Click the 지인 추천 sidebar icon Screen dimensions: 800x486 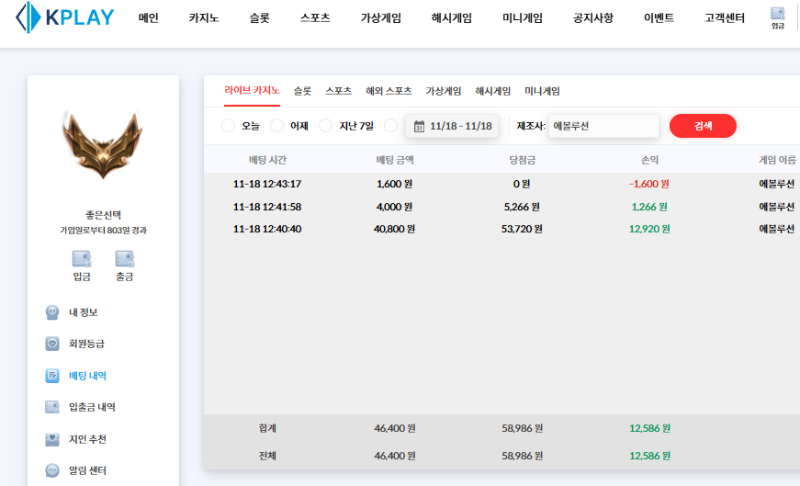tap(53, 439)
